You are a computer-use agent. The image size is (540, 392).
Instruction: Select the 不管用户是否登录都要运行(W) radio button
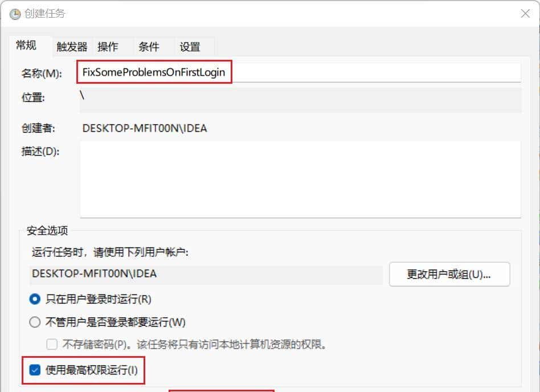coord(35,322)
